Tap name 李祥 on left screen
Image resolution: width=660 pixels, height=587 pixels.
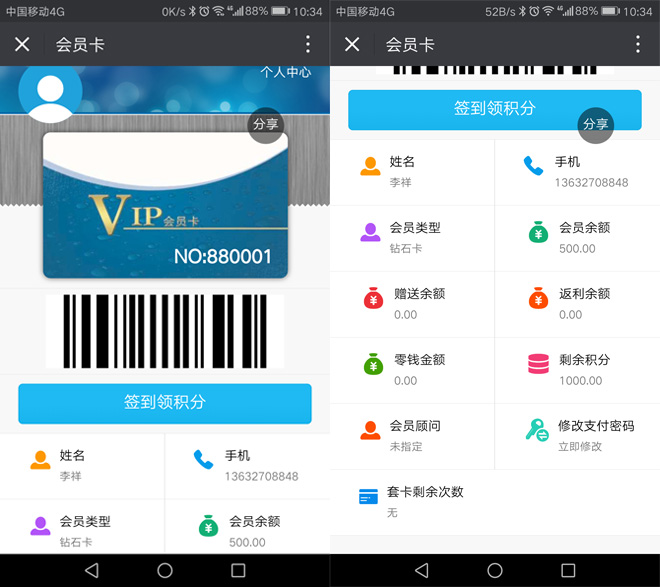click(71, 476)
